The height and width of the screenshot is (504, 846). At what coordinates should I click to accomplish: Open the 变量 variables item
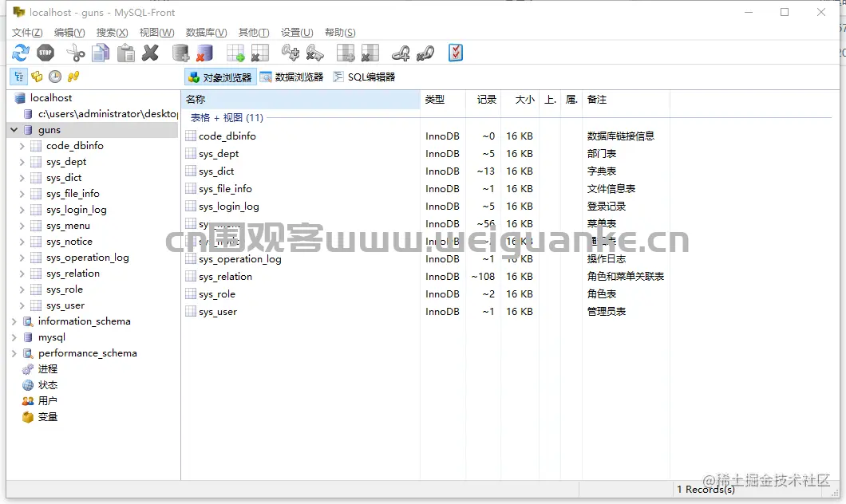(47, 417)
